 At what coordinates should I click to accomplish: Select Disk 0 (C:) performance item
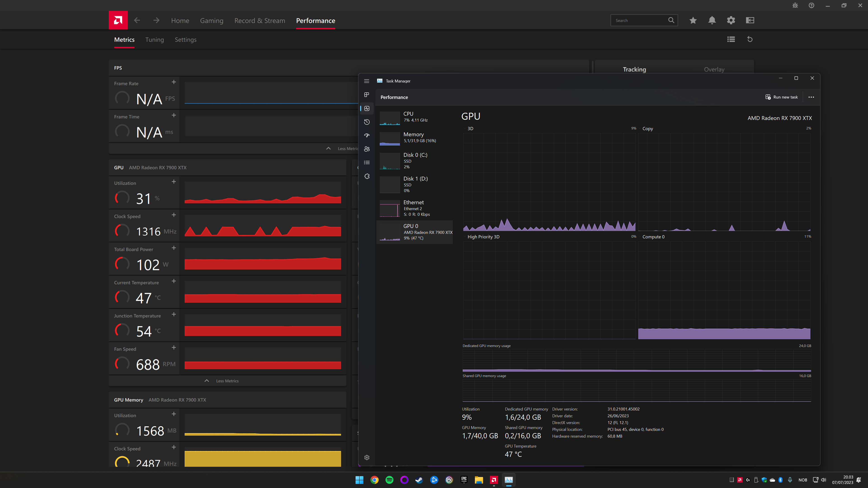[415, 161]
